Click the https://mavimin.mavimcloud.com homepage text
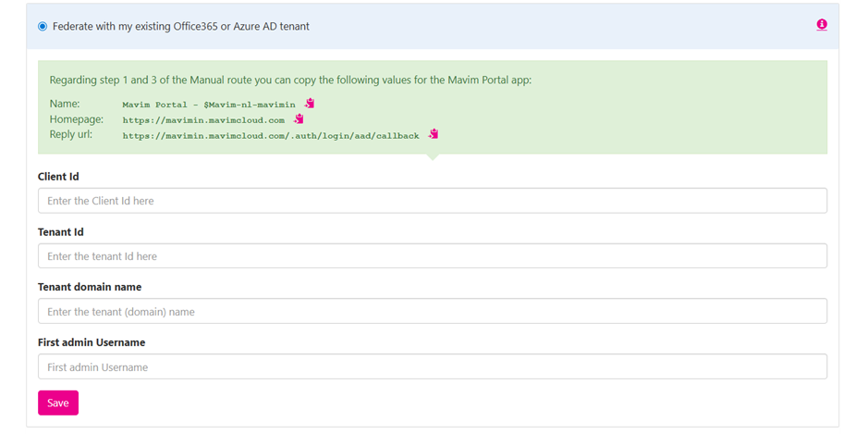Screen dimensions: 868x434 point(203,120)
